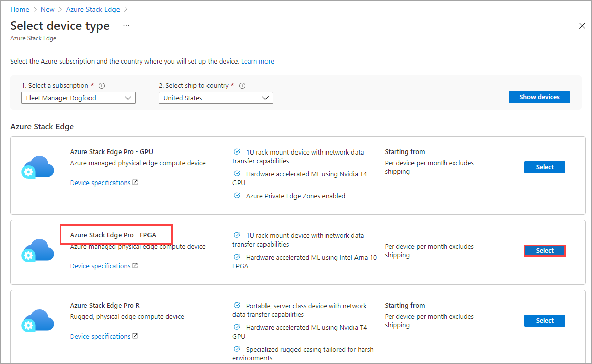The image size is (592, 364).
Task: Click the checkmark beside Intel Arria 10 FPGA feature
Action: 236,257
